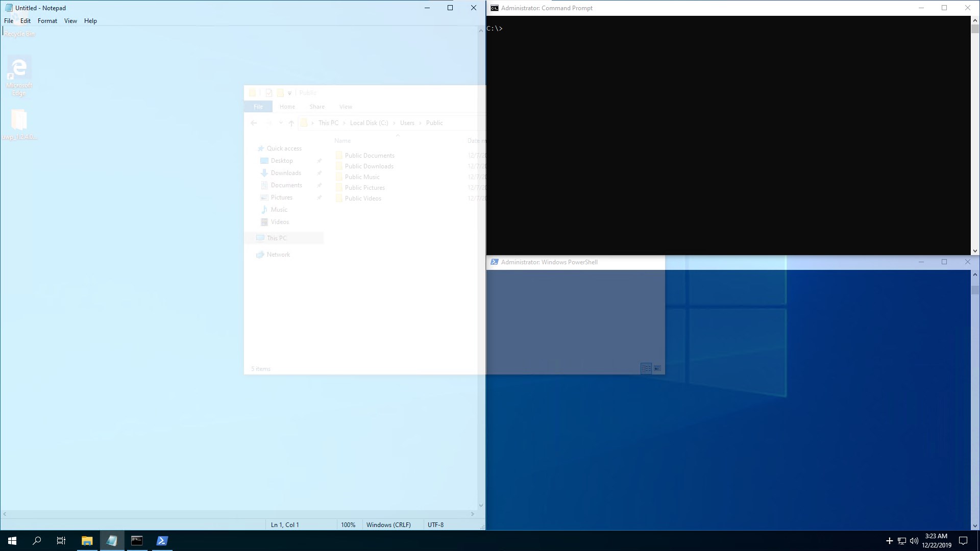Image resolution: width=980 pixels, height=551 pixels.
Task: Click the volume speaker tray icon
Action: (x=914, y=541)
